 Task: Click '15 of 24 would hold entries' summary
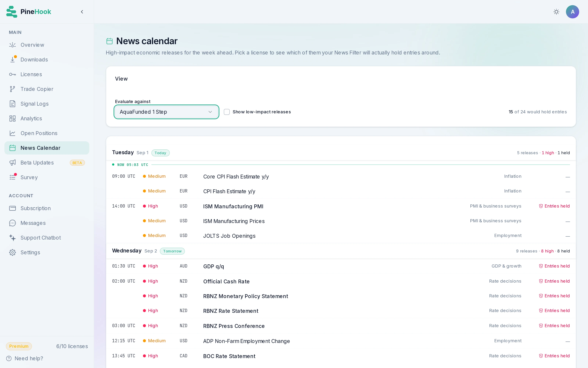pos(538,112)
